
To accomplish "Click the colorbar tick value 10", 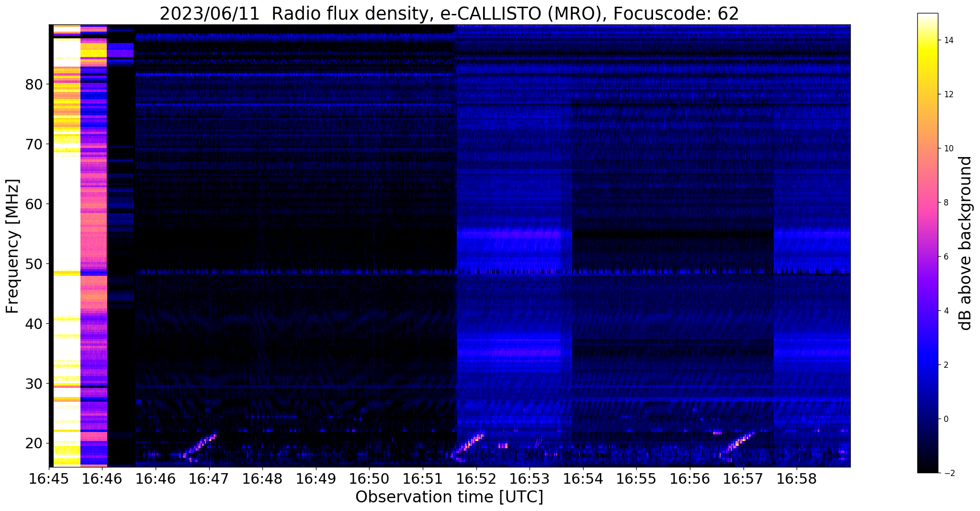I will [x=948, y=148].
